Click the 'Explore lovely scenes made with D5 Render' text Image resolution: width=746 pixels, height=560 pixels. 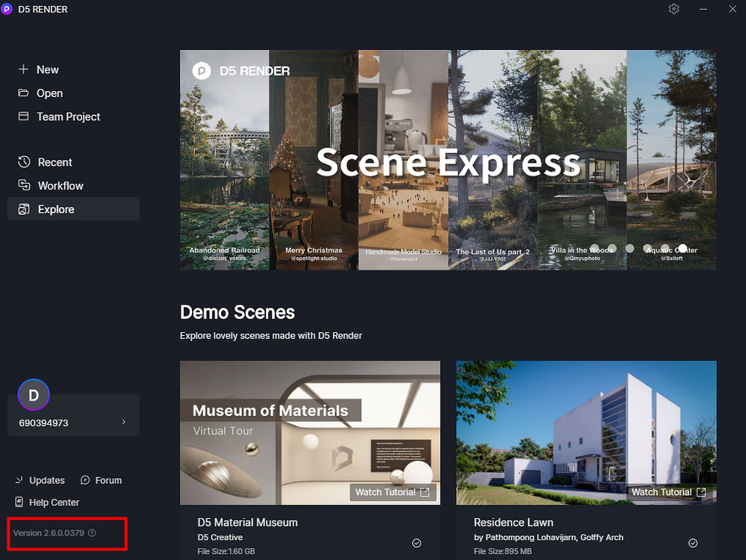[271, 335]
